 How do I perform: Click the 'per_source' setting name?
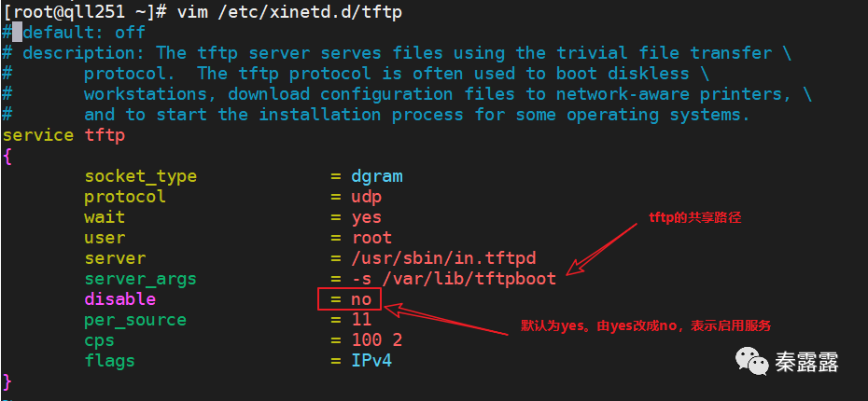click(x=135, y=320)
